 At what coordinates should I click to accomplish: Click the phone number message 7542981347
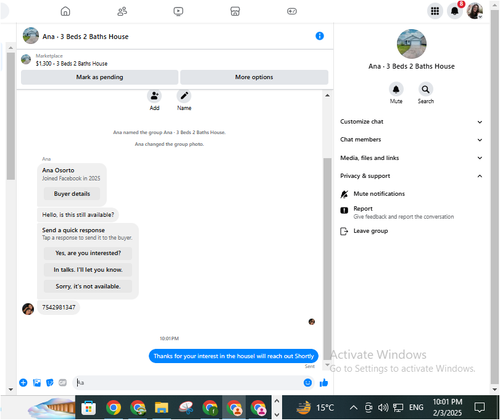pos(59,307)
